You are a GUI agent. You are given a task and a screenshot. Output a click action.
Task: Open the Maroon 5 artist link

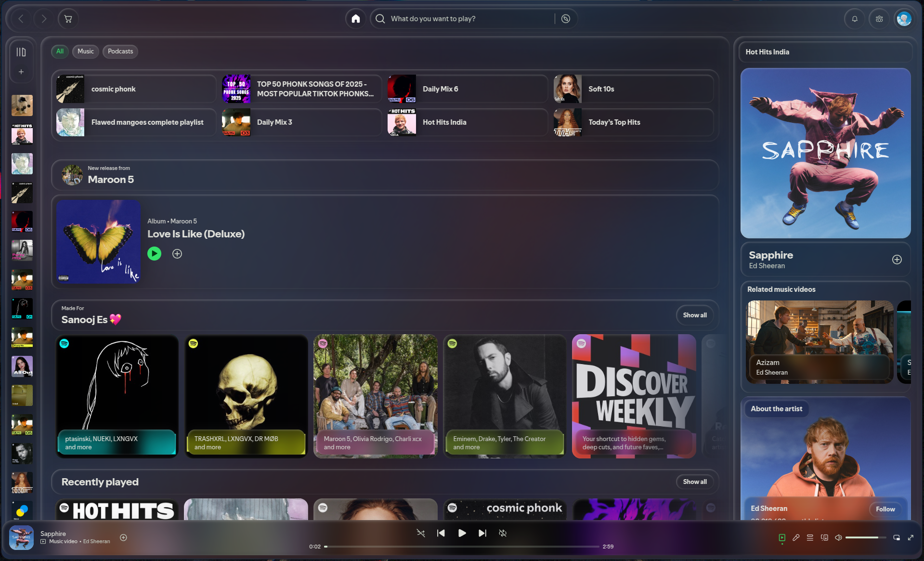111,180
